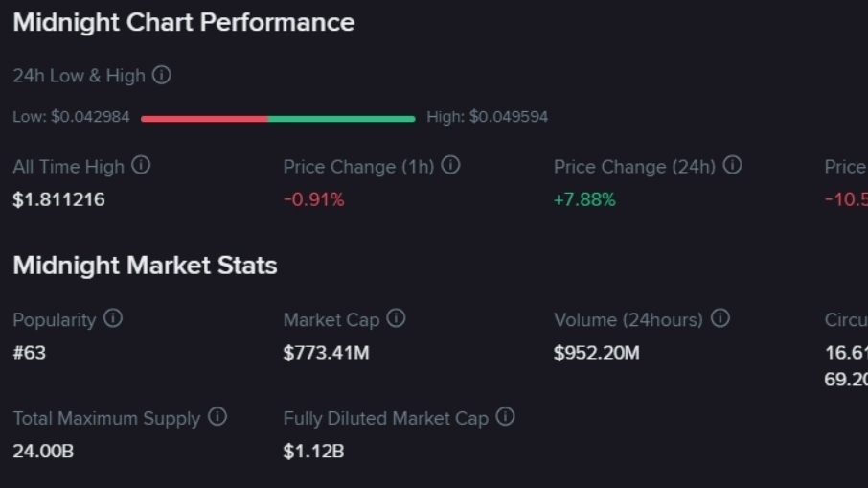The width and height of the screenshot is (868, 488).
Task: Click the #63 popularity rank
Action: pyautogui.click(x=30, y=353)
